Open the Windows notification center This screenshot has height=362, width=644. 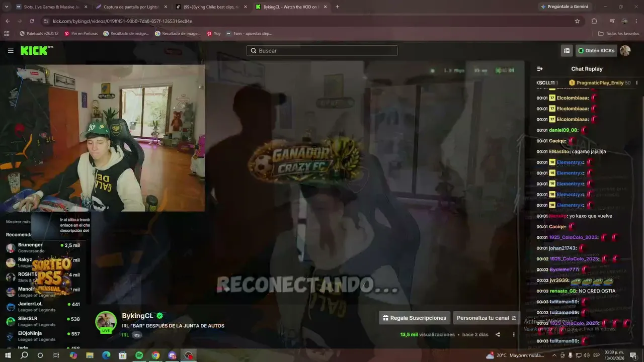(x=633, y=355)
